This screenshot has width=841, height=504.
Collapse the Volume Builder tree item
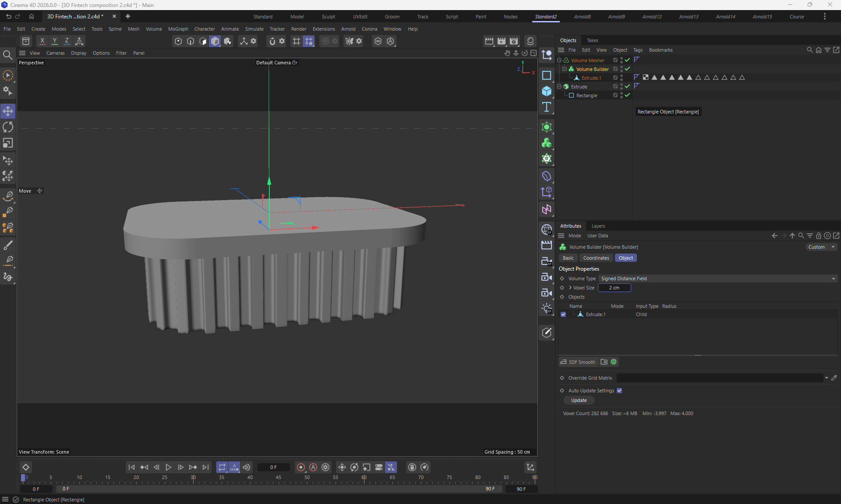tap(565, 69)
